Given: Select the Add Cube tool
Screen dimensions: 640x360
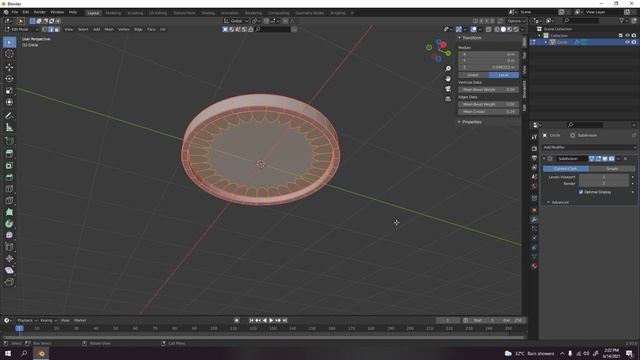Looking at the screenshot, I should pyautogui.click(x=9, y=141).
